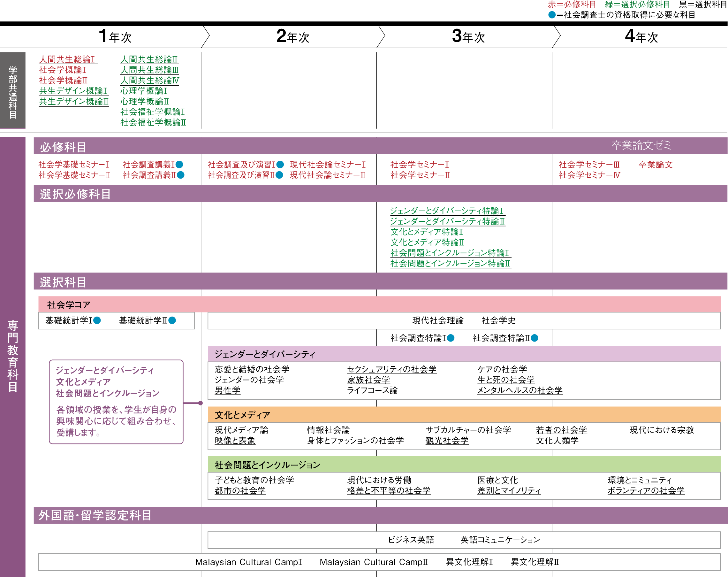Click the blue legend dot for 社会調査士

tap(552, 15)
